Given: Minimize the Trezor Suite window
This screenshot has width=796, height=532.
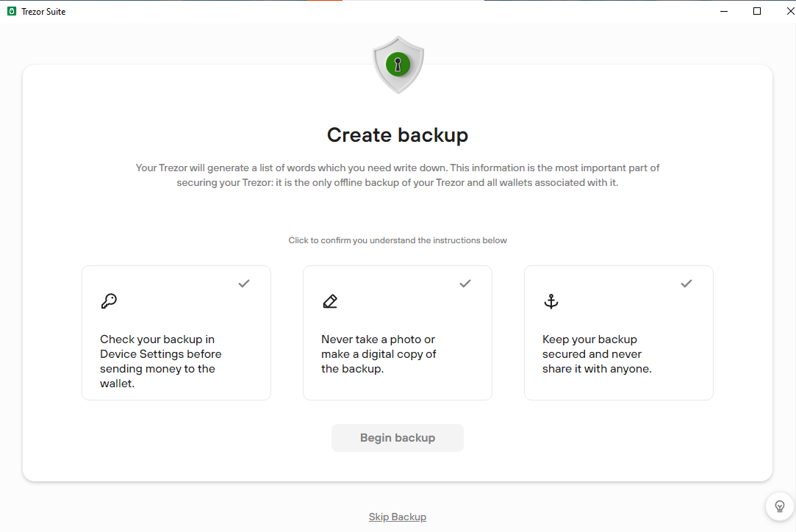Looking at the screenshot, I should click(724, 11).
